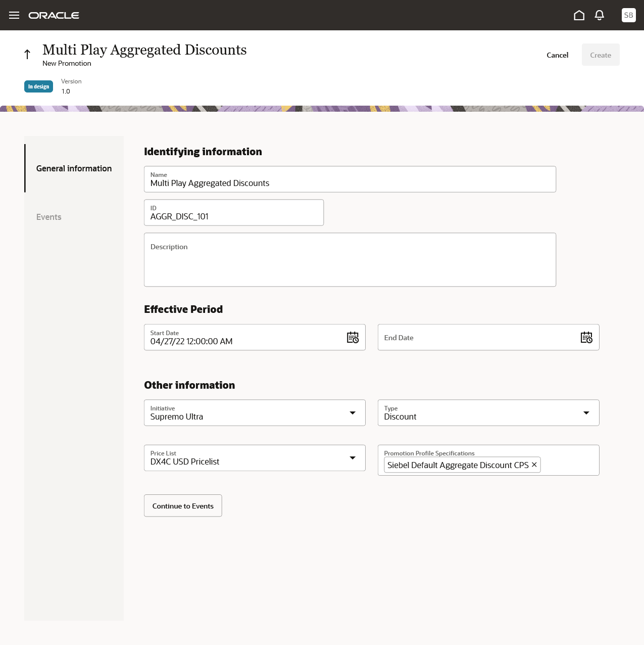Open the navigation hamburger menu
This screenshot has width=644, height=645.
pos(14,15)
